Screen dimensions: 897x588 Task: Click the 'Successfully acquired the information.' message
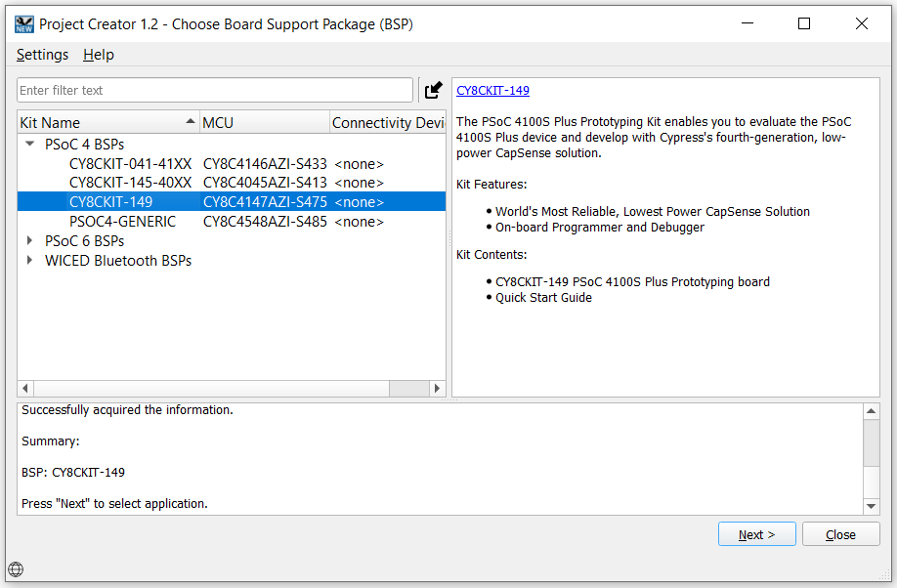[x=128, y=410]
